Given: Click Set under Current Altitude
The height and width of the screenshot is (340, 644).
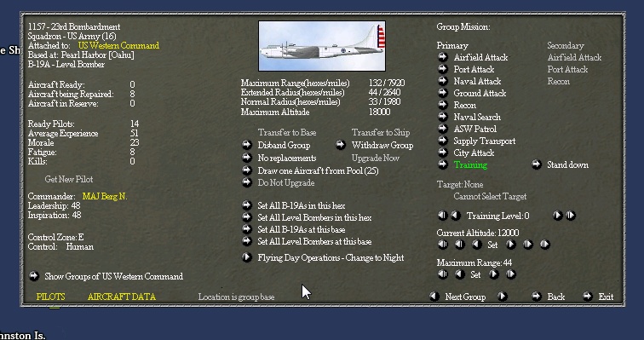Looking at the screenshot, I should click(x=492, y=245).
